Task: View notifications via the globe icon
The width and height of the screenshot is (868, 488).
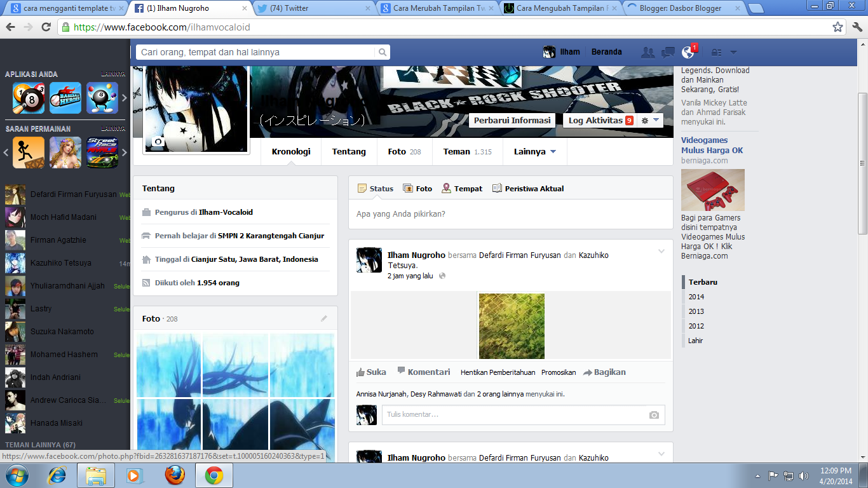Action: (688, 52)
